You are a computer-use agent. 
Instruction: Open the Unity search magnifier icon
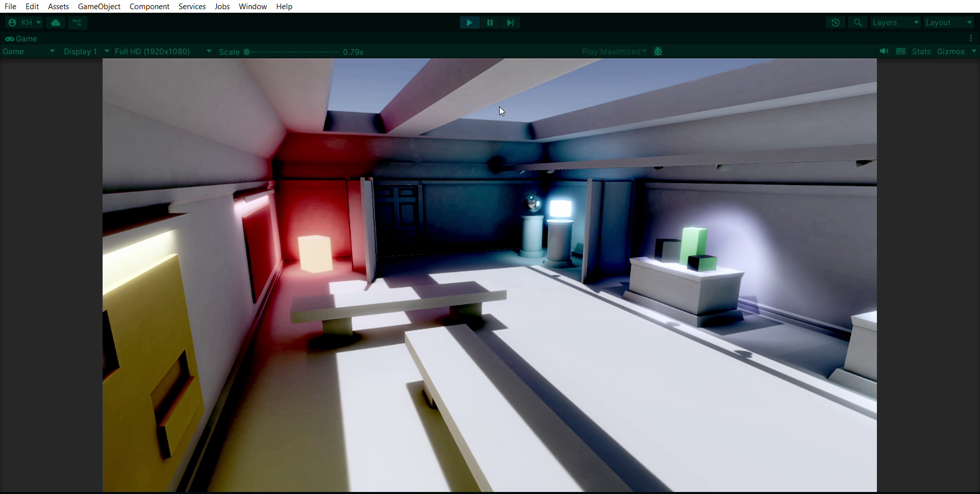coord(858,22)
